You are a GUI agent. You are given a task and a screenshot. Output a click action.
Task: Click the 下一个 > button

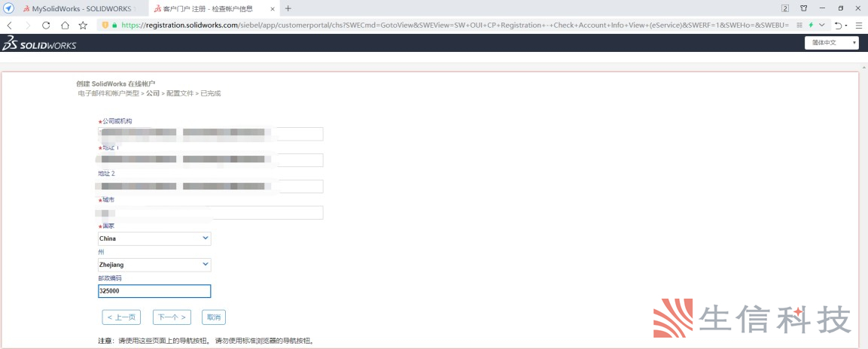[x=172, y=317]
